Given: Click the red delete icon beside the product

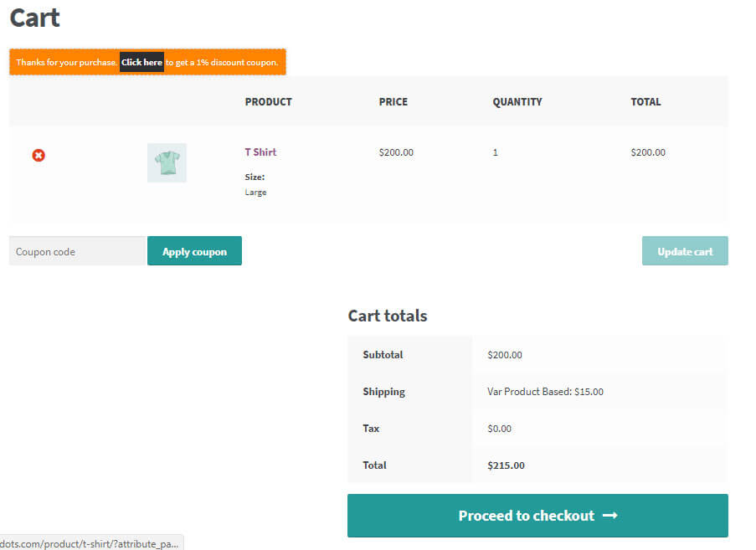Looking at the screenshot, I should (39, 155).
